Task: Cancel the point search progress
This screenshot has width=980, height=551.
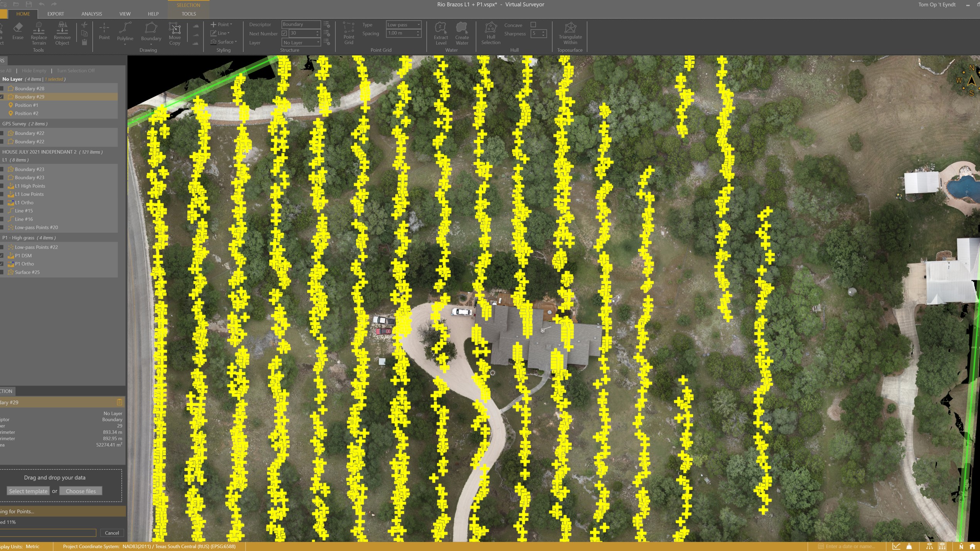Action: pyautogui.click(x=112, y=533)
